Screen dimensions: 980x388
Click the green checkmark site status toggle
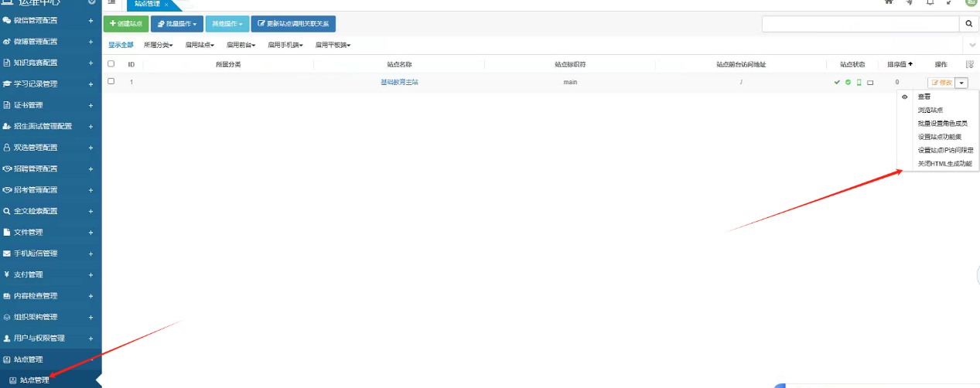(837, 82)
